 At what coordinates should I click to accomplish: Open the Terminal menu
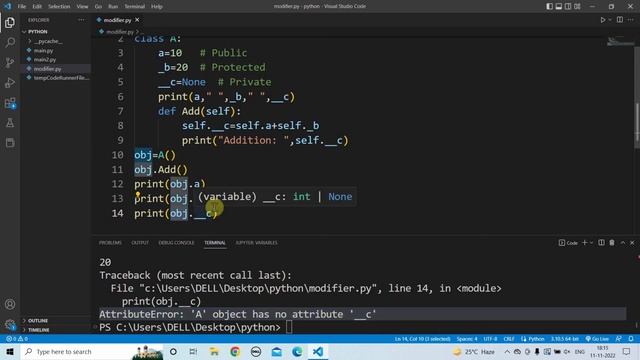[135, 6]
